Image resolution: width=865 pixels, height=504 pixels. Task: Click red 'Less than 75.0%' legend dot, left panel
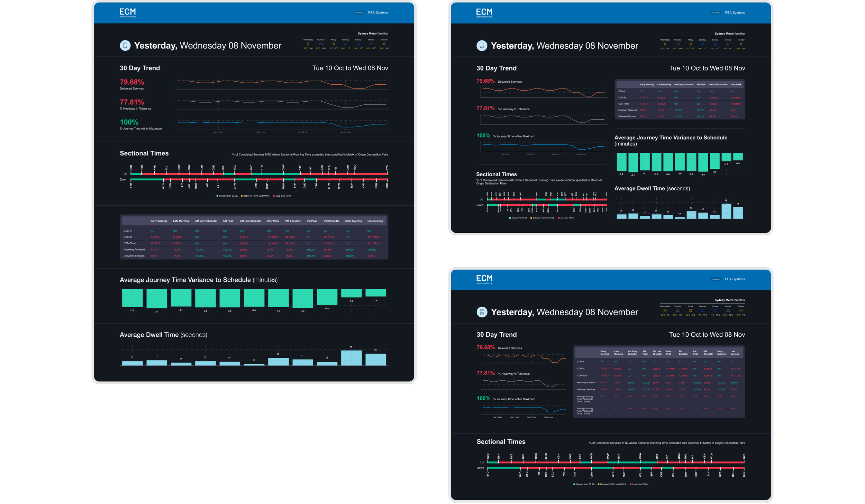tap(274, 196)
